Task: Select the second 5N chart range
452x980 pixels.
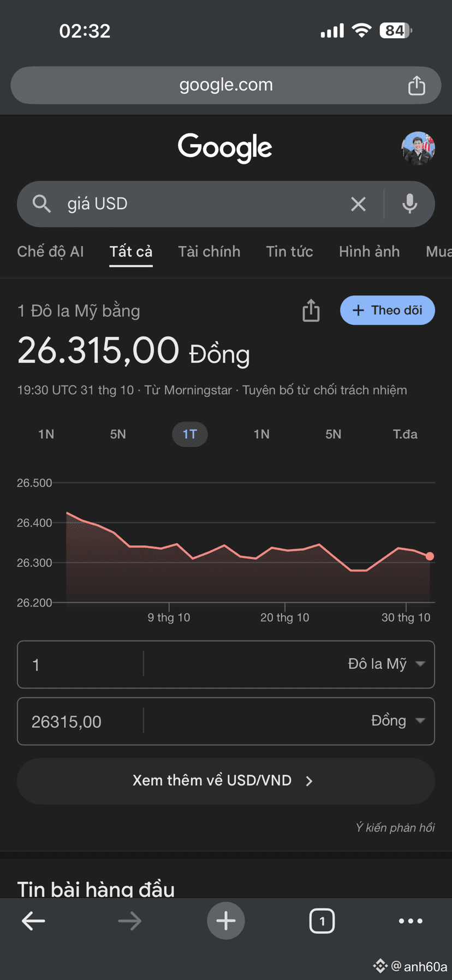Action: click(x=334, y=434)
